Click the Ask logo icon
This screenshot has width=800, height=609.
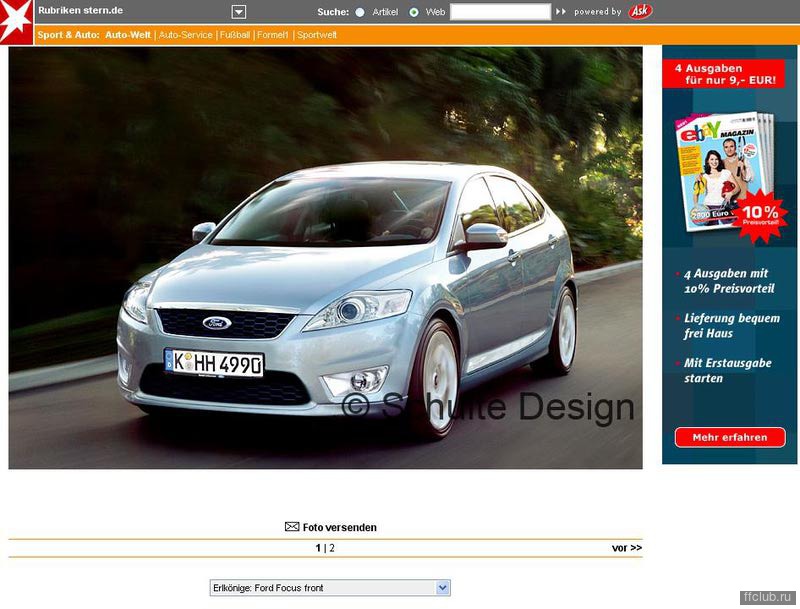640,11
